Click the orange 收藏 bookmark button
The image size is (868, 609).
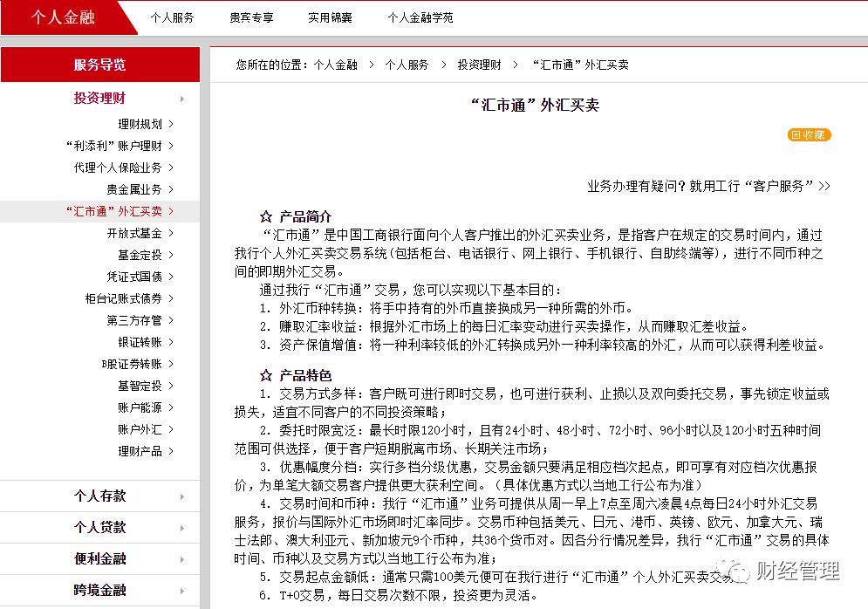(809, 134)
